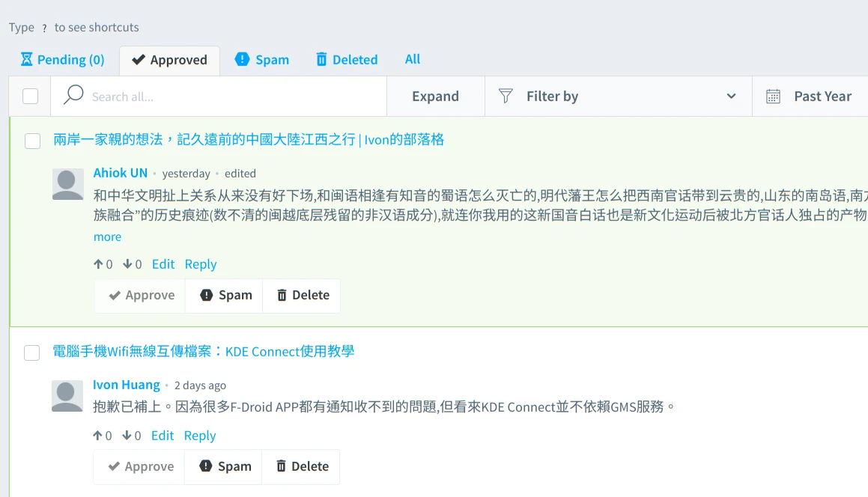Expand Ahiok UN's comment with more link

[107, 237]
